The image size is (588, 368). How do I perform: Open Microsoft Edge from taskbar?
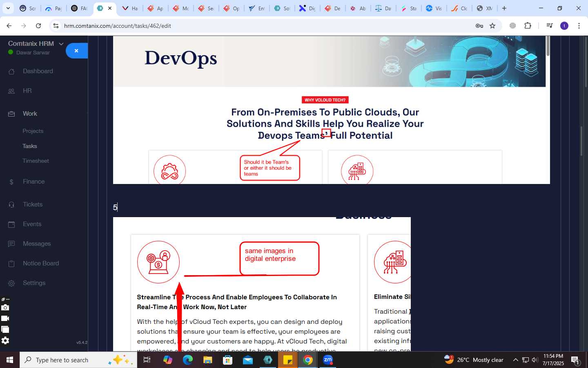tap(187, 360)
